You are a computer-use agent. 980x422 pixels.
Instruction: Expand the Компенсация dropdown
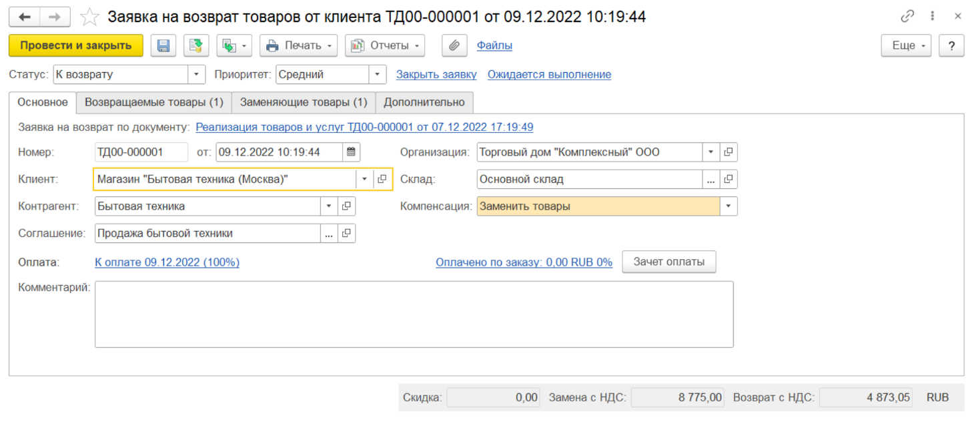[x=728, y=206]
